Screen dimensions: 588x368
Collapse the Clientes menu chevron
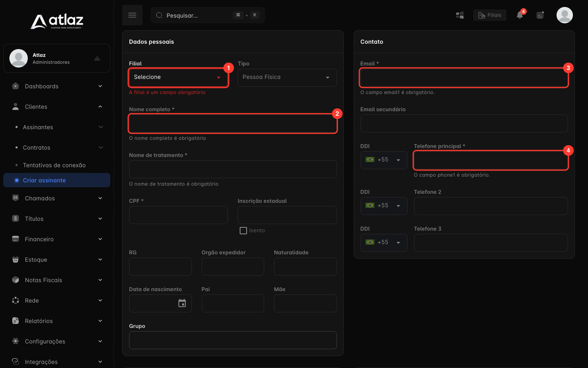click(100, 106)
